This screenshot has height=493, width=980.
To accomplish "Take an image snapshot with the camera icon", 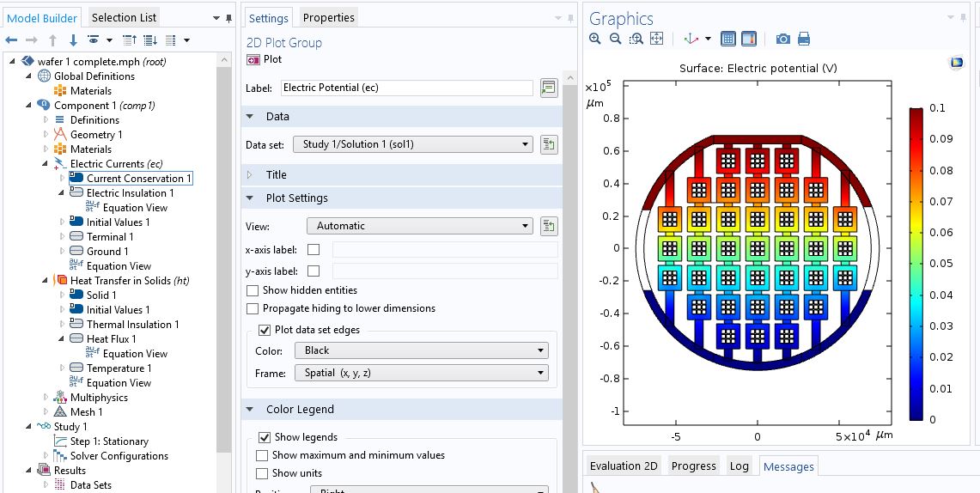I will (x=782, y=39).
